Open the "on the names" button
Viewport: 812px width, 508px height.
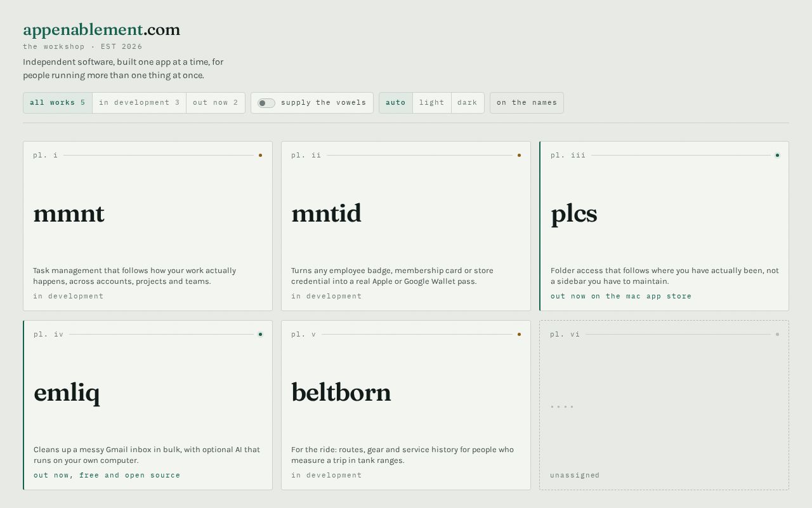[527, 103]
